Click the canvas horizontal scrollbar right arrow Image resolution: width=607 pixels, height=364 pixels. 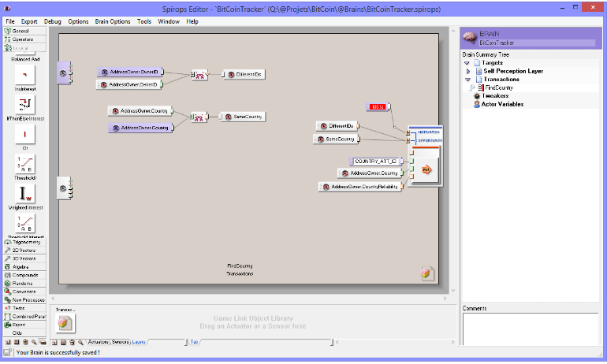pos(445,299)
